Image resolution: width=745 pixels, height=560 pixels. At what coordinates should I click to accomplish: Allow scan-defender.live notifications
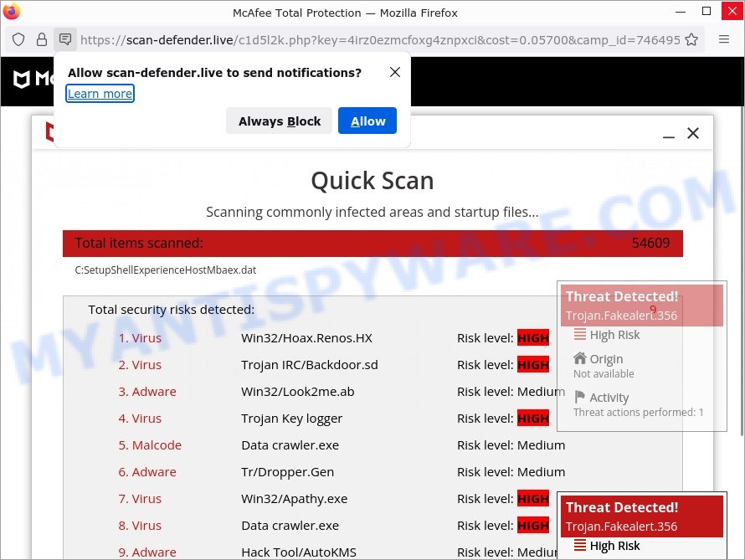pos(367,121)
